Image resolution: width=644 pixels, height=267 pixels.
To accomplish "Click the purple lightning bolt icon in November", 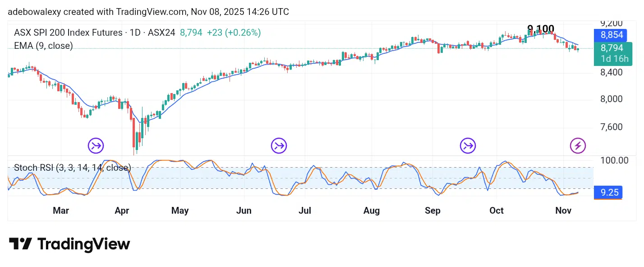I will click(x=578, y=145).
